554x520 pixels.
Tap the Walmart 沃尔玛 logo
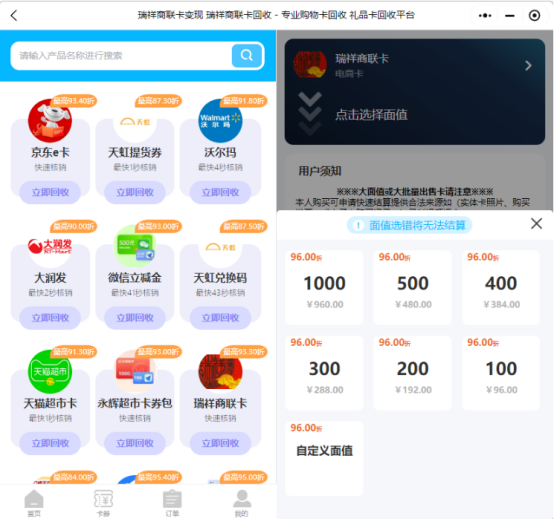220,121
